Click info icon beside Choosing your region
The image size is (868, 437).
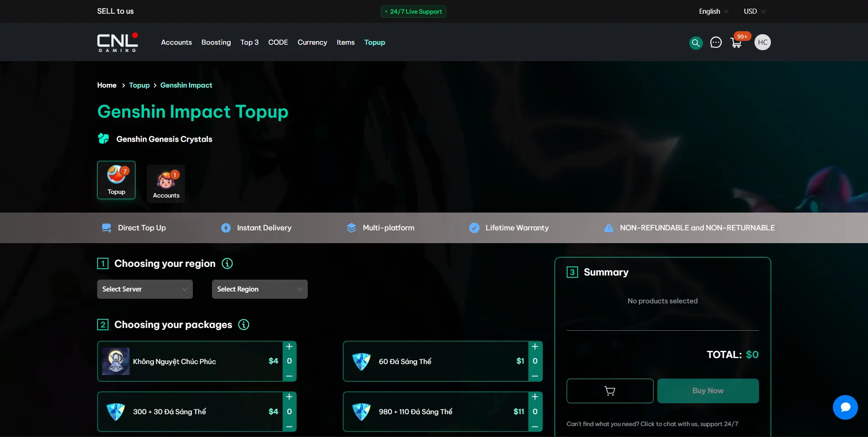227,264
